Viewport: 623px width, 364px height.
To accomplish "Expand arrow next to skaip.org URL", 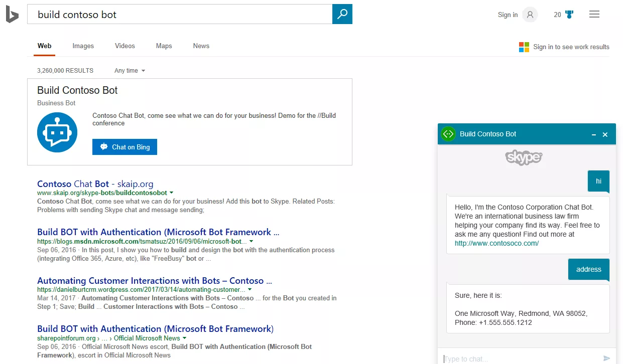I will click(x=172, y=193).
